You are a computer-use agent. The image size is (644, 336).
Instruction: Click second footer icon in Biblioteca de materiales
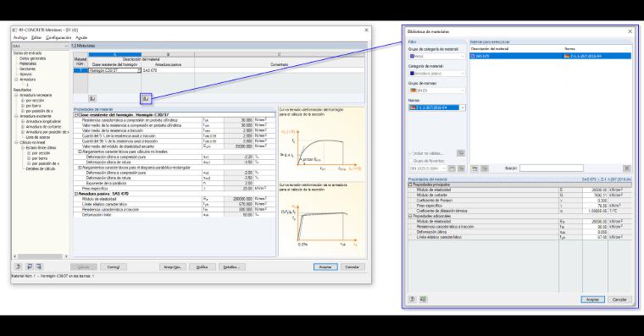click(x=423, y=300)
